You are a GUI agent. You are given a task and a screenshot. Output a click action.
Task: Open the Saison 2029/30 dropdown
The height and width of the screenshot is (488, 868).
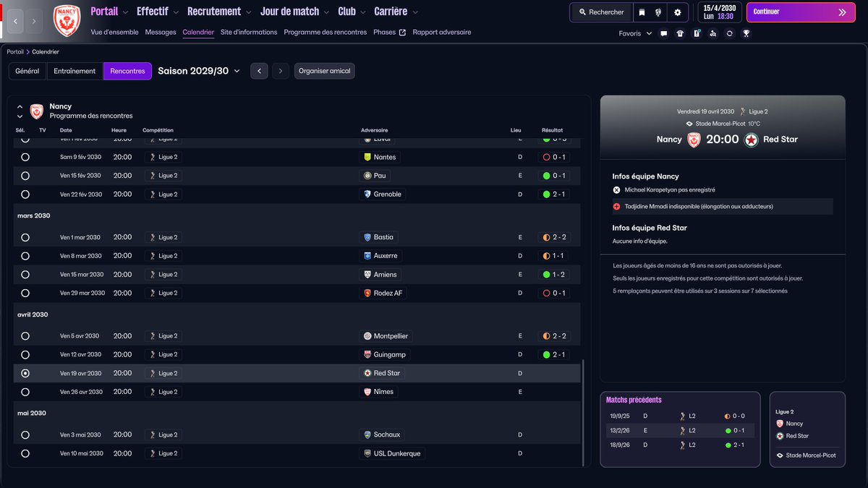click(x=199, y=71)
